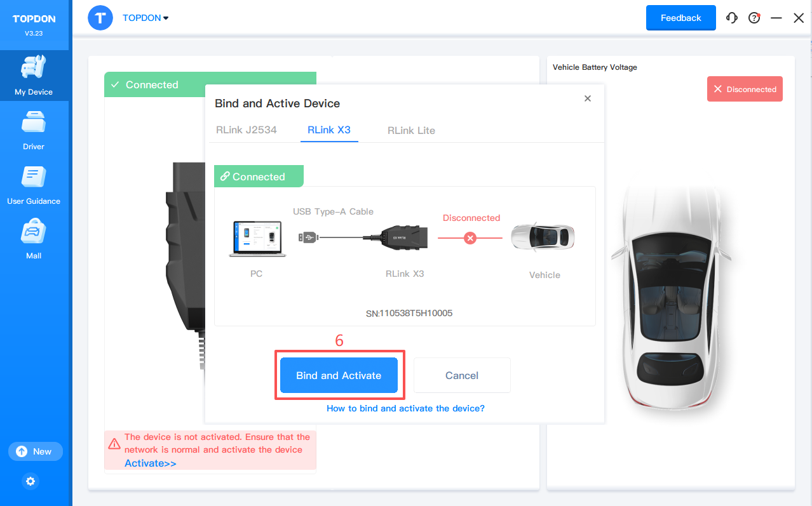Select the RLink X3 tab
812x506 pixels.
click(x=329, y=130)
